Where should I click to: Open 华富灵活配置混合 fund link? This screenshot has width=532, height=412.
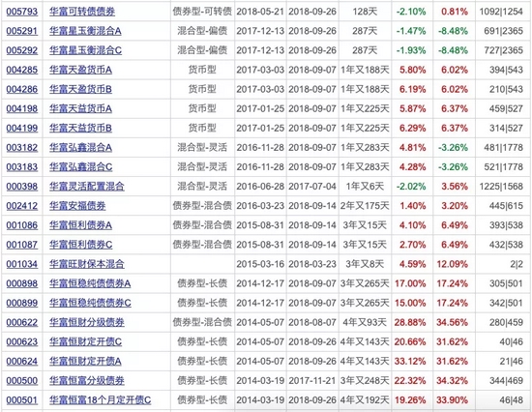click(87, 187)
